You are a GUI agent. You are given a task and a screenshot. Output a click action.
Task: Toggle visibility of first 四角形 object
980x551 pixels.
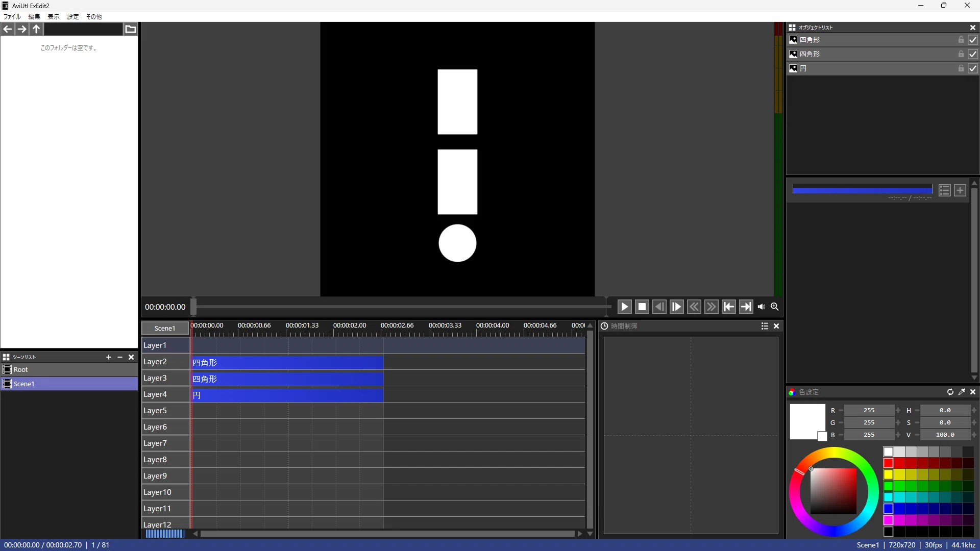tap(973, 40)
